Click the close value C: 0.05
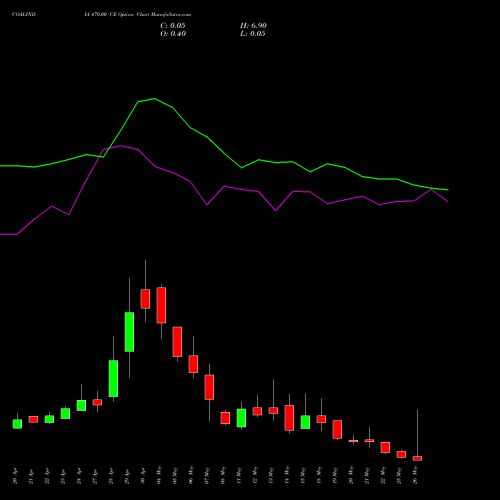Screen dimensions: 500x500 coord(173,26)
